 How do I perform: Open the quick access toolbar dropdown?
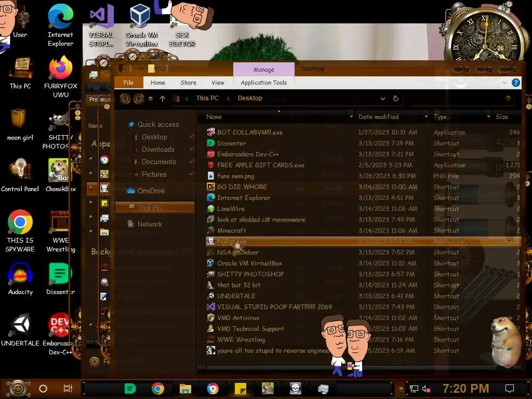coord(161,69)
